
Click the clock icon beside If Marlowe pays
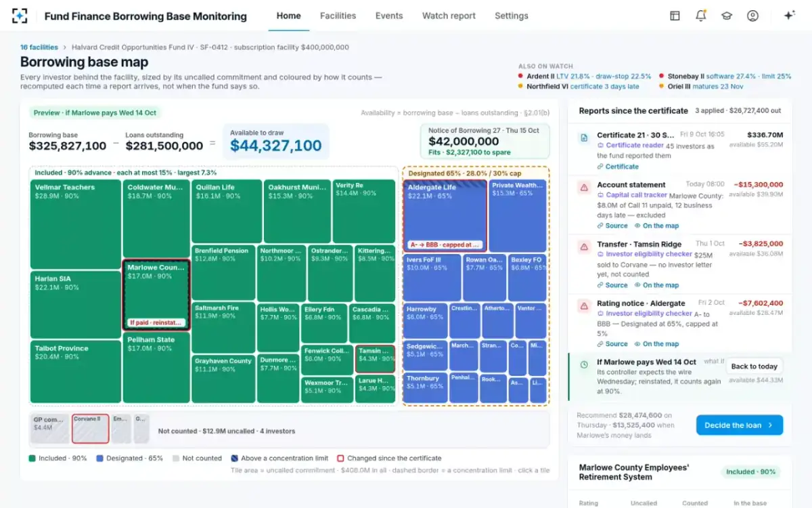584,364
